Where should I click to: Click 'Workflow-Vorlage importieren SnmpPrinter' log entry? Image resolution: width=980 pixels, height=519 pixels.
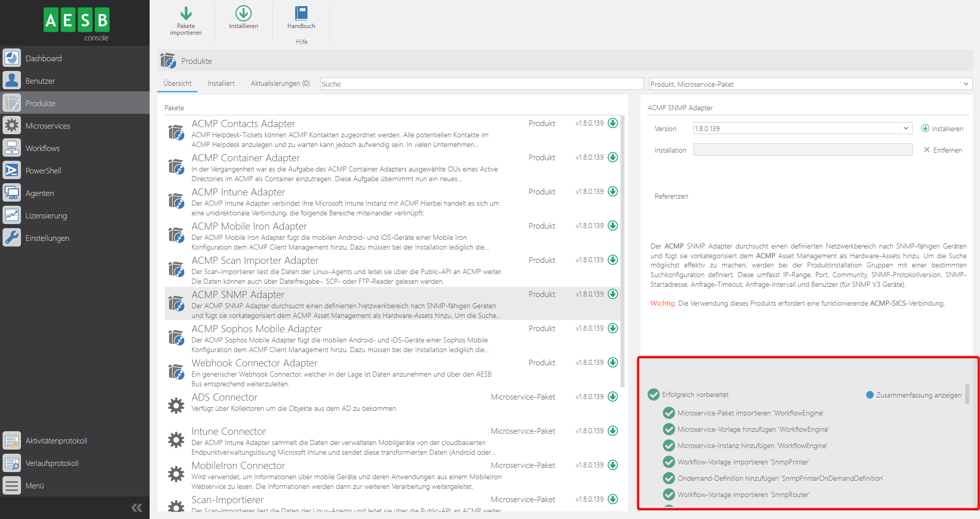coord(736,462)
